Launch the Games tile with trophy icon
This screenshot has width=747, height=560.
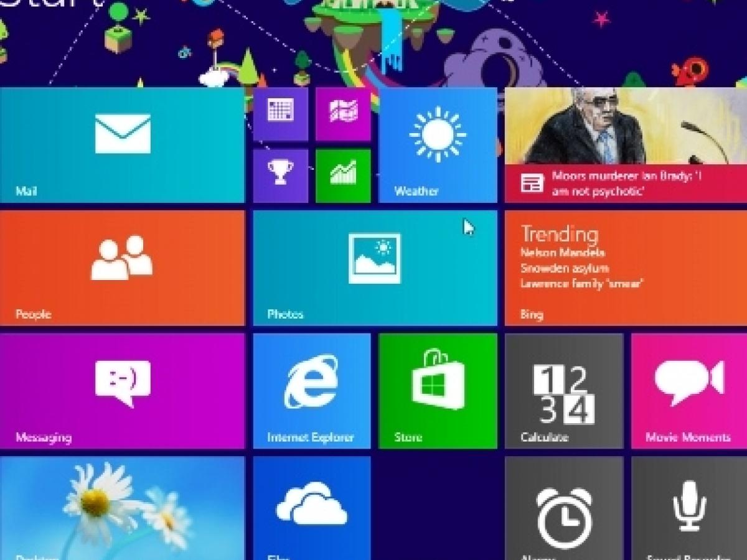point(280,176)
